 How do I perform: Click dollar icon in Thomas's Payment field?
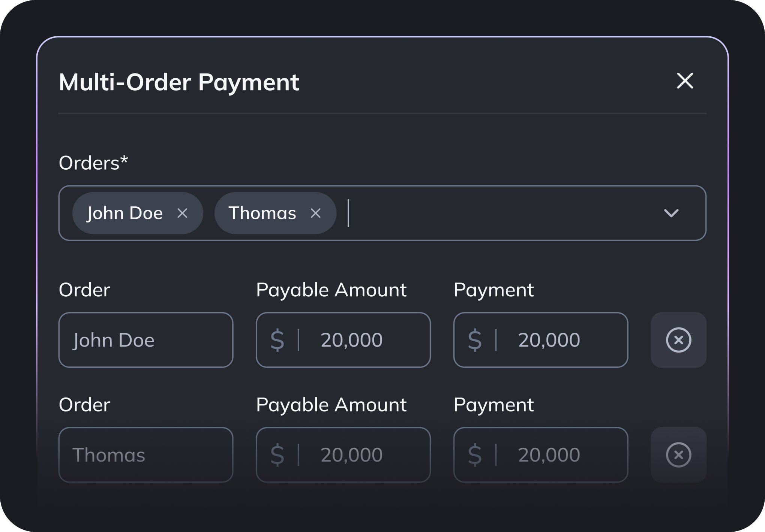475,455
